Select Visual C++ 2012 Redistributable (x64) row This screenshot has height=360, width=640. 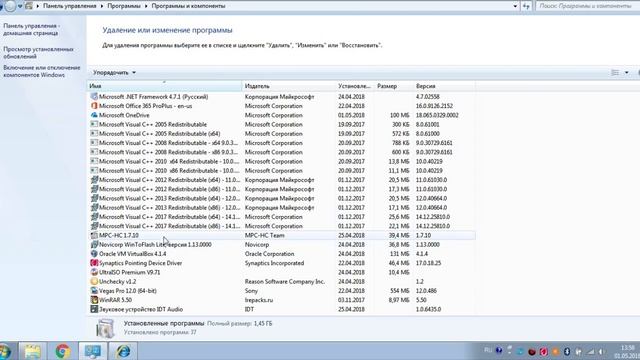281,180
